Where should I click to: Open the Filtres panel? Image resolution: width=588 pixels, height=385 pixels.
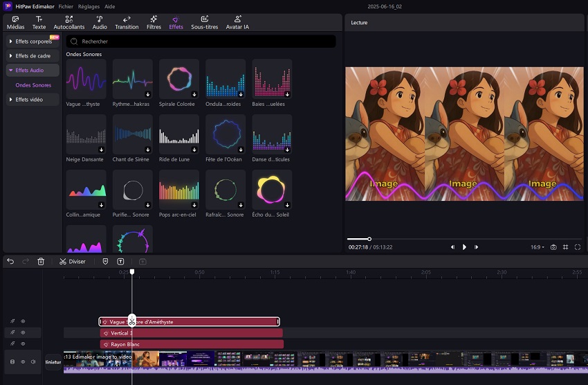(154, 23)
